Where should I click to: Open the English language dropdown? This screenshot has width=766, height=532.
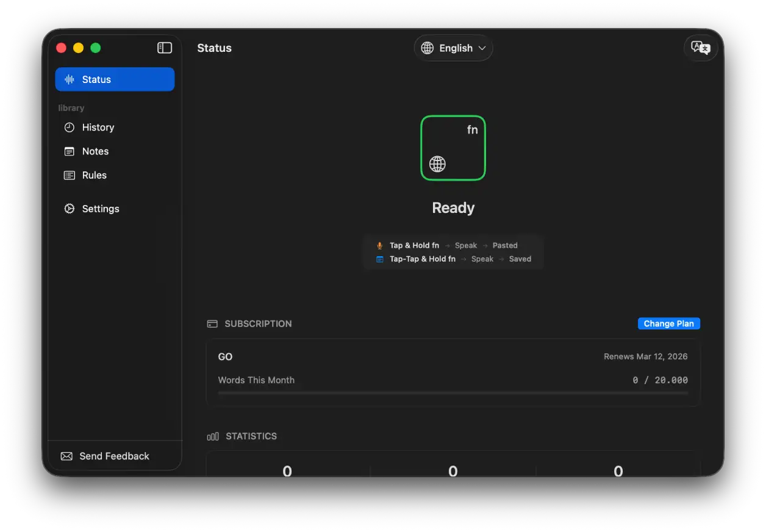pos(453,48)
